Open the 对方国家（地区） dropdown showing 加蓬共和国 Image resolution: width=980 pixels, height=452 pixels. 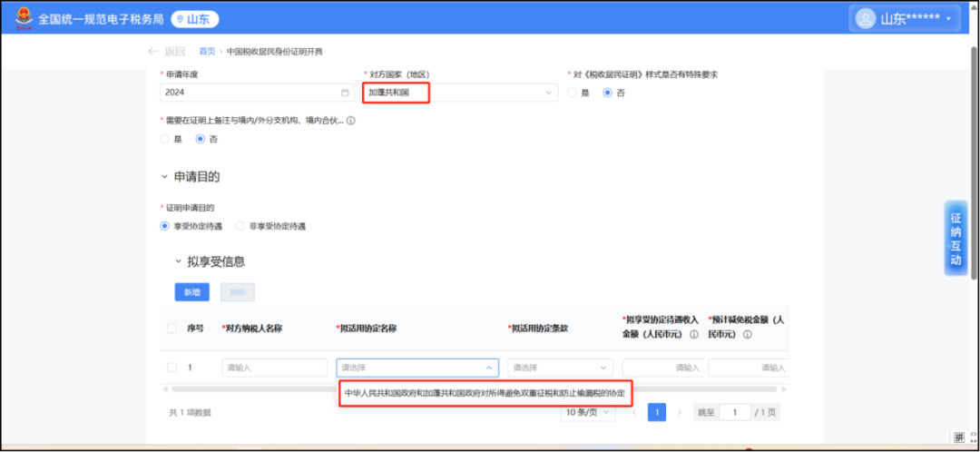pyautogui.click(x=461, y=93)
